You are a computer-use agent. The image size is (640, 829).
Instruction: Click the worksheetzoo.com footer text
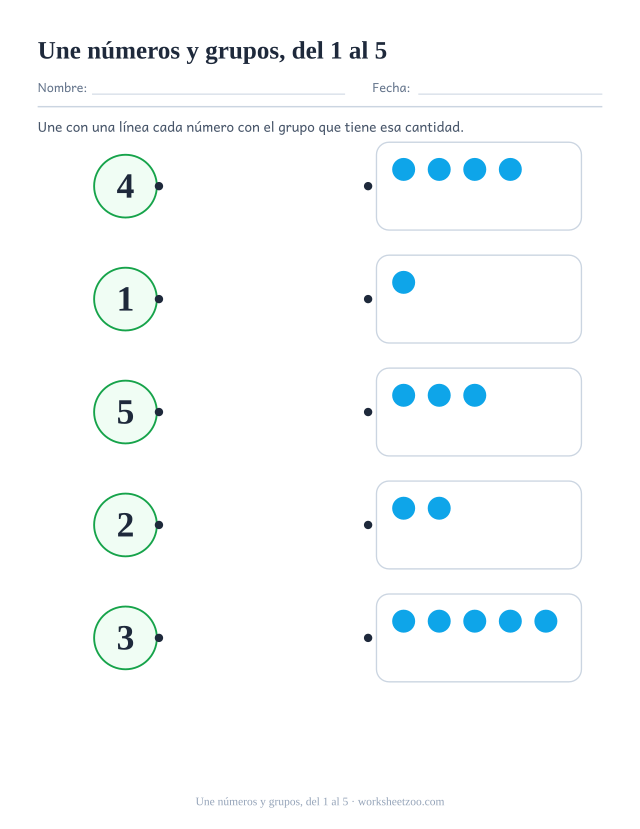pyautogui.click(x=401, y=802)
